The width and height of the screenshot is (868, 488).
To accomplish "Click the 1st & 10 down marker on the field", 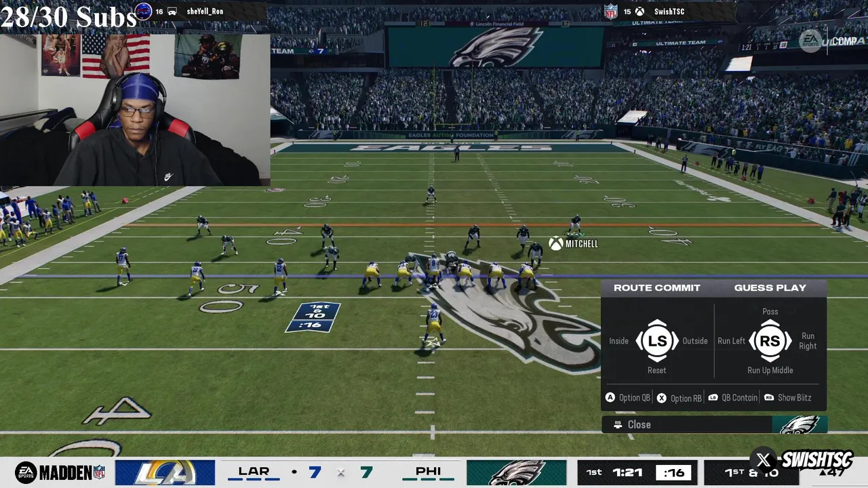I will (x=313, y=317).
